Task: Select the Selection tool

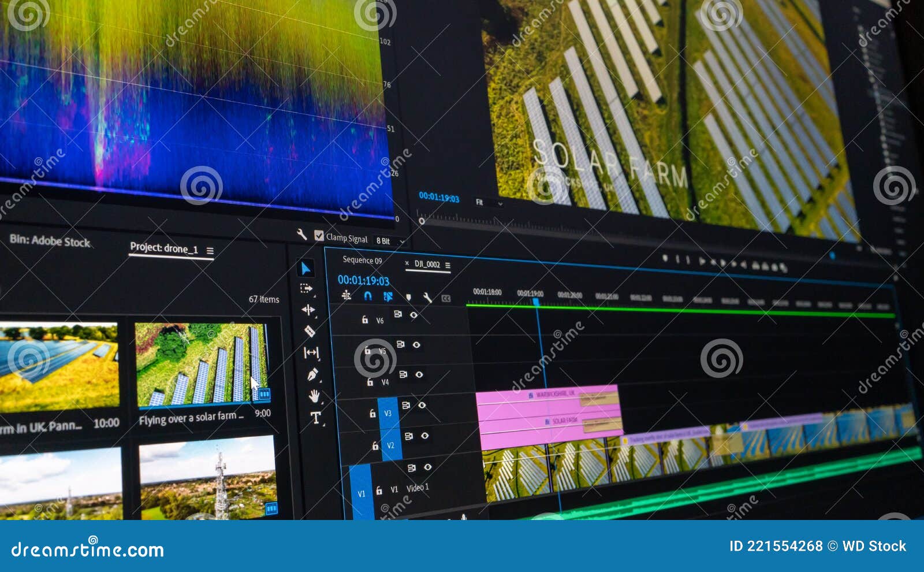Action: (x=306, y=267)
